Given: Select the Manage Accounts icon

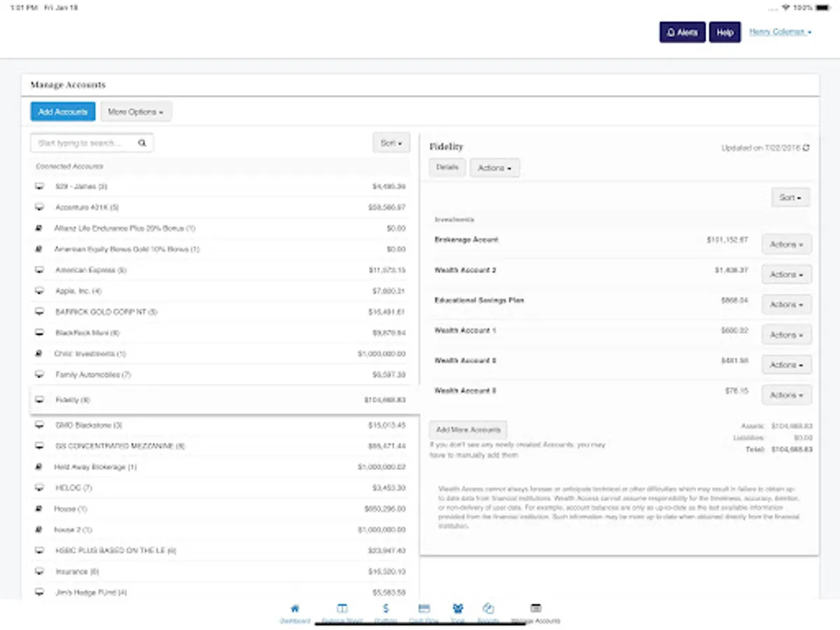Looking at the screenshot, I should [535, 608].
